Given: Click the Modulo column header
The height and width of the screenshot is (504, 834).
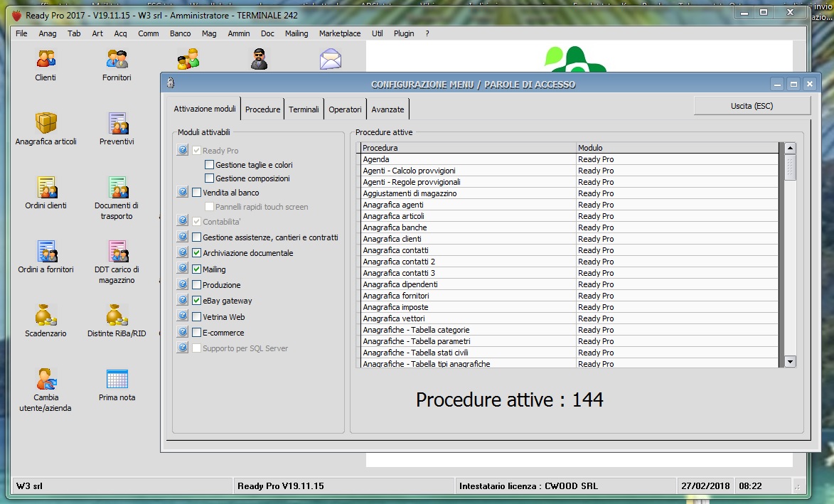Looking at the screenshot, I should pyautogui.click(x=677, y=148).
